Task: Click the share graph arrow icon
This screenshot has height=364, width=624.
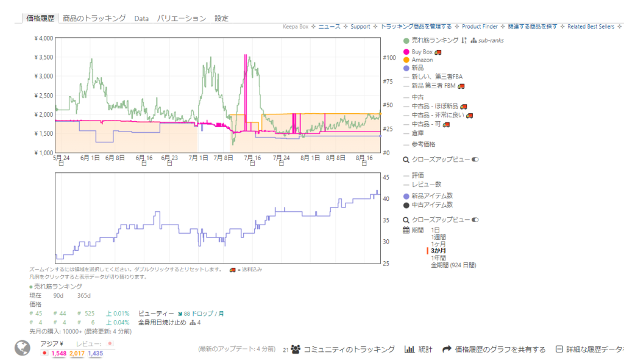Action: point(446,349)
